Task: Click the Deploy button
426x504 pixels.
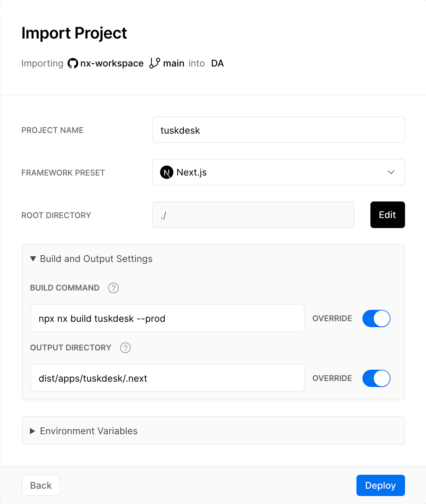Action: (x=380, y=485)
